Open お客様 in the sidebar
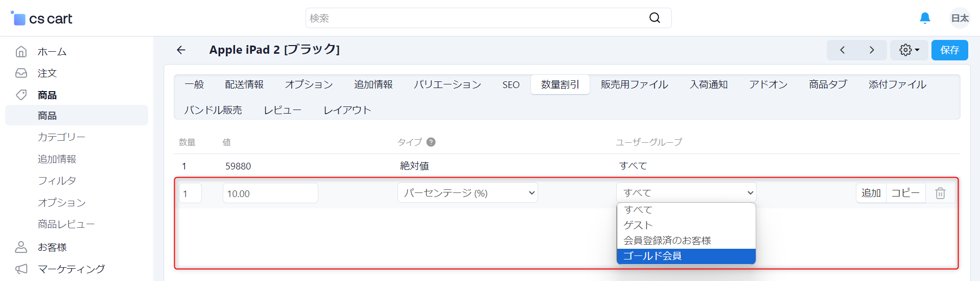The image size is (980, 281). tap(52, 247)
